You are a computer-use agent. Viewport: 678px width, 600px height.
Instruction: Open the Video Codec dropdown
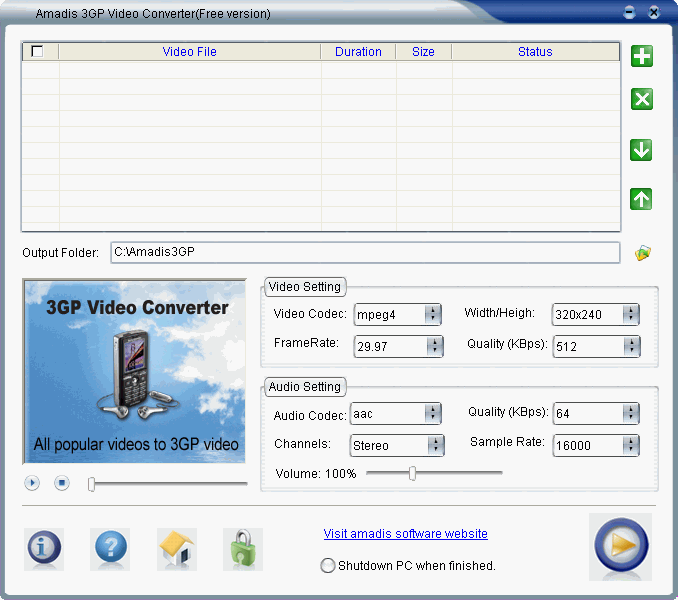tap(433, 315)
